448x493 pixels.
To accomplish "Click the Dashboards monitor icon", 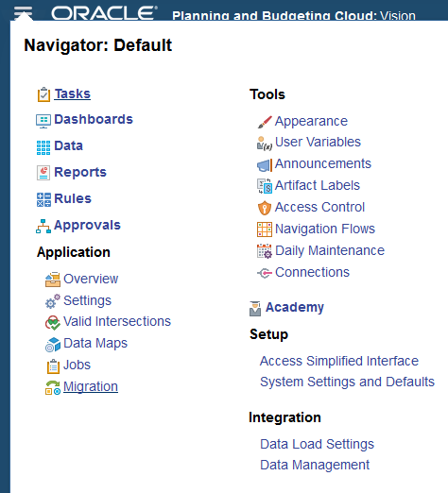I will tap(43, 121).
